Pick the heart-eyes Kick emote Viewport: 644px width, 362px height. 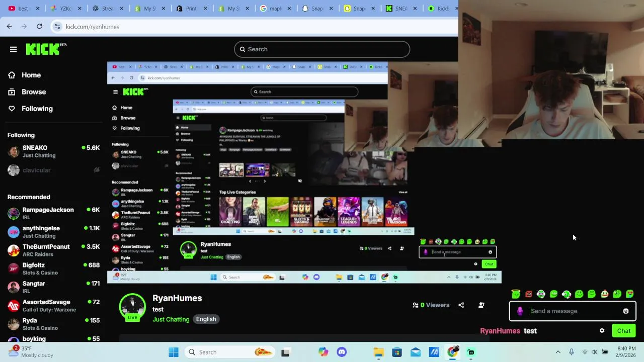[x=629, y=294]
